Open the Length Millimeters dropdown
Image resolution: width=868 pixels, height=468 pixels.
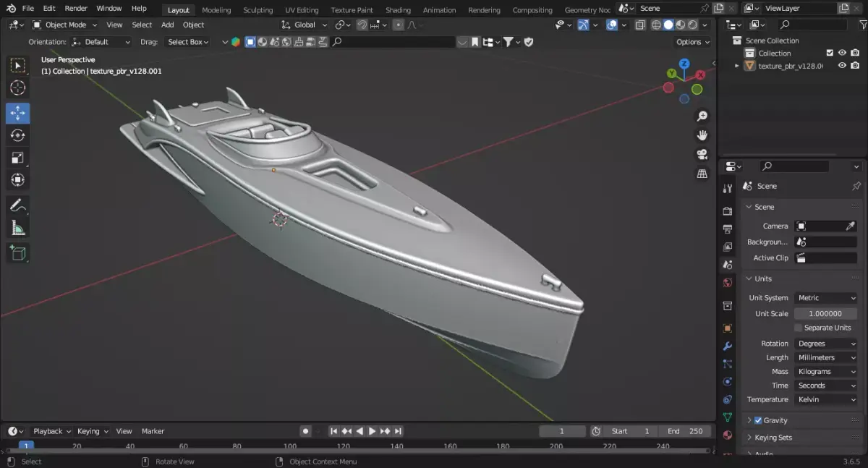click(825, 357)
